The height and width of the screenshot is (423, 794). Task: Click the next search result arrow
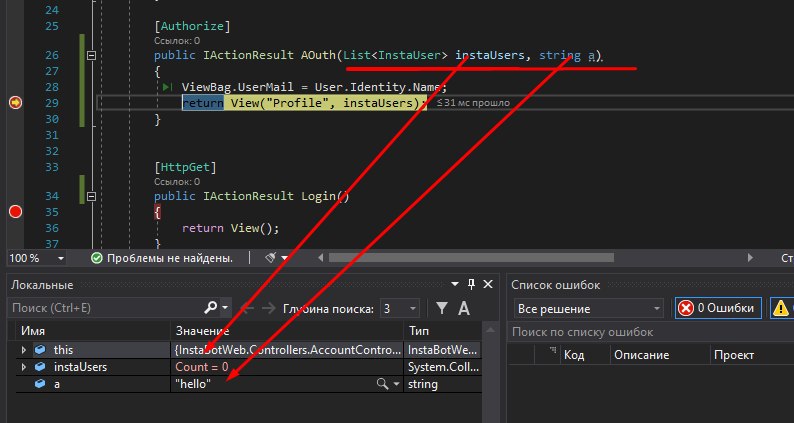pyautogui.click(x=269, y=308)
